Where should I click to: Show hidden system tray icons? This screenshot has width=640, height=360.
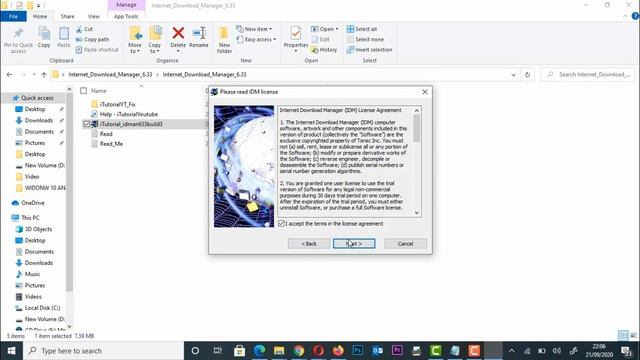(511, 351)
